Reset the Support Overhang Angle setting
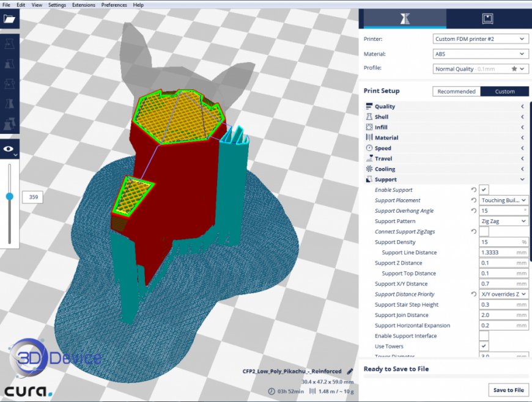 click(x=474, y=211)
